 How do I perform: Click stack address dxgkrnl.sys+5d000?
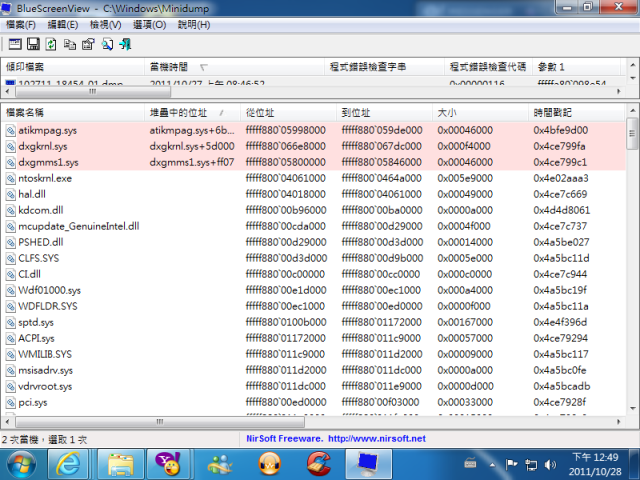[192, 146]
